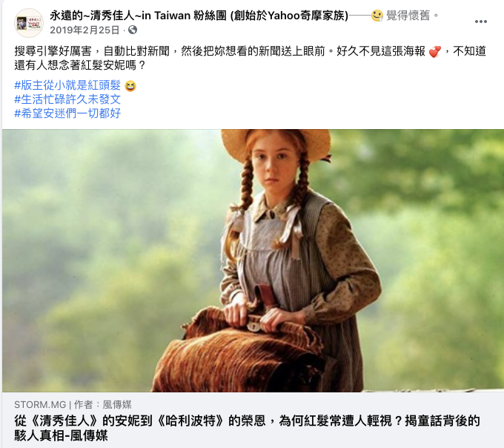The height and width of the screenshot is (448, 504).
Task: Click the 風傳媒 author name
Action: coord(117,404)
